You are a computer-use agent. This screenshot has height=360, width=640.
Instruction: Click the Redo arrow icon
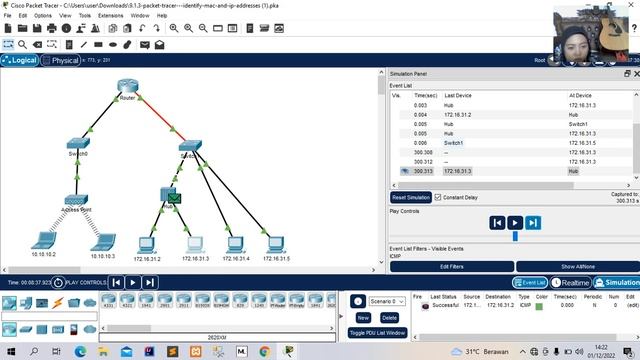(156, 28)
